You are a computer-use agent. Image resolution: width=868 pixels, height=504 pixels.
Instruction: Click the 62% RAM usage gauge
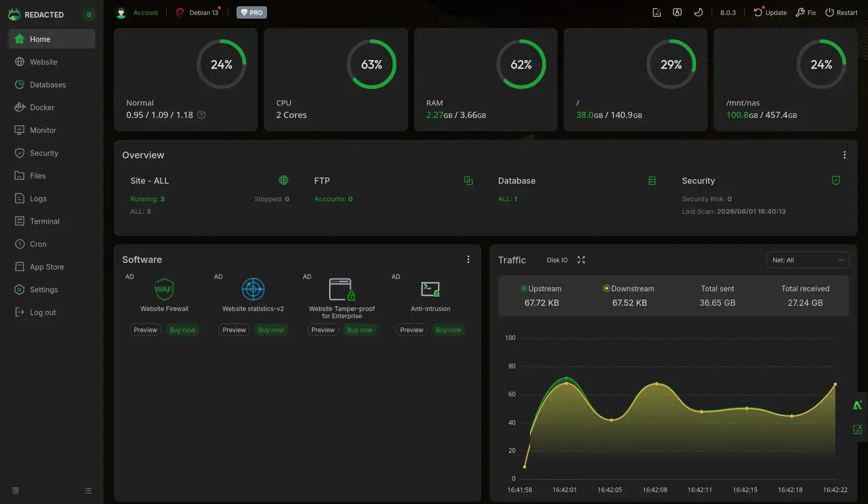point(521,64)
